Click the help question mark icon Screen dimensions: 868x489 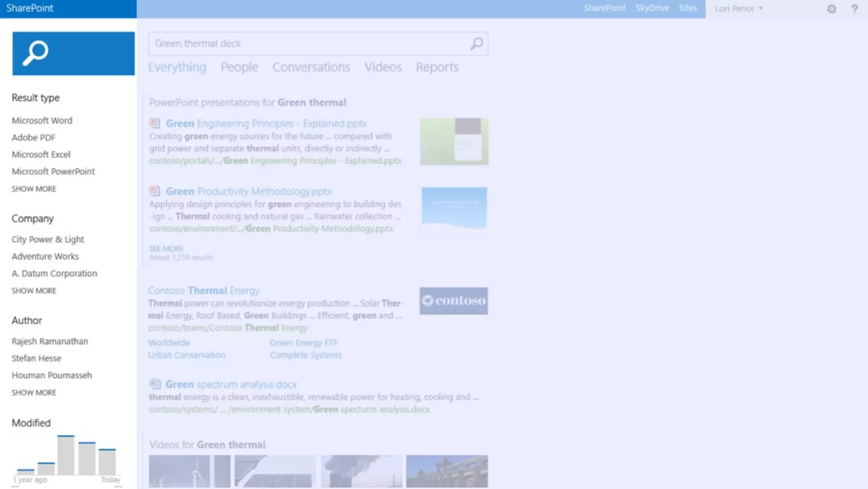(x=854, y=9)
